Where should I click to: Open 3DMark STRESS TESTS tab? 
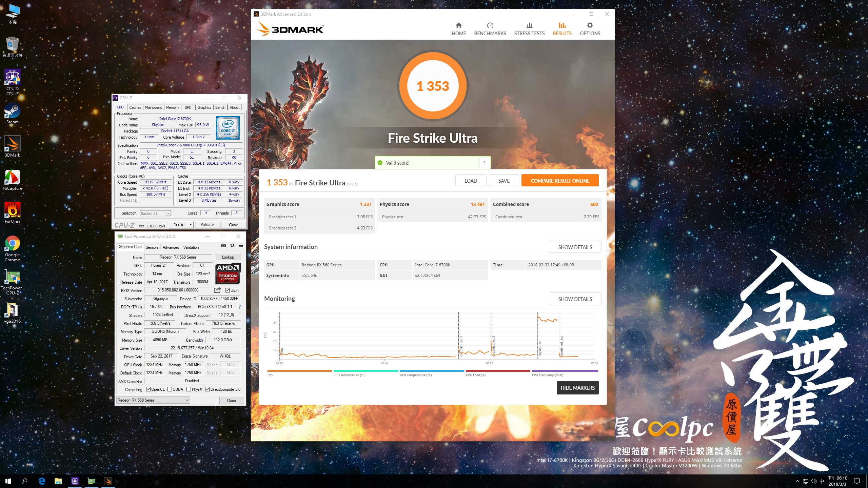[529, 29]
